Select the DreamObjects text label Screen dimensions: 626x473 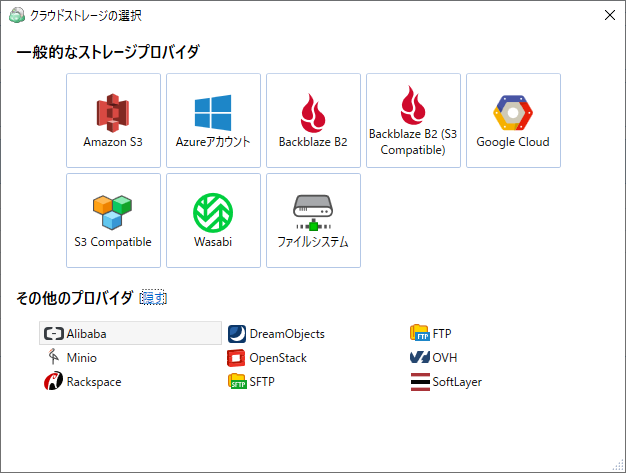coord(287,334)
